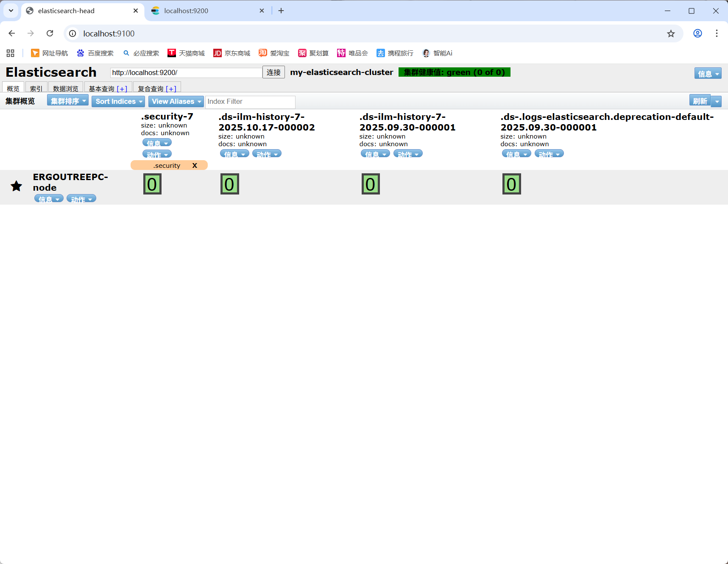Expand the 集群排序 dropdown
This screenshot has width=728, height=564.
click(68, 101)
